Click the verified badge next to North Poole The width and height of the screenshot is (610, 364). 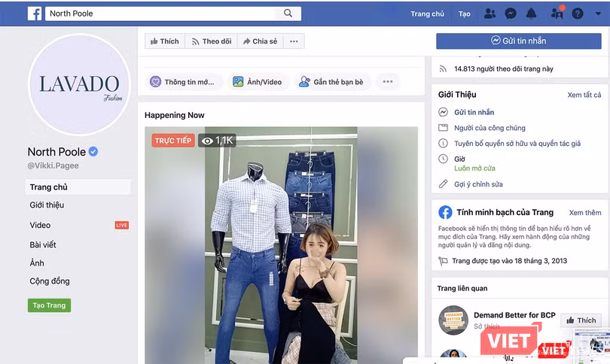[93, 151]
